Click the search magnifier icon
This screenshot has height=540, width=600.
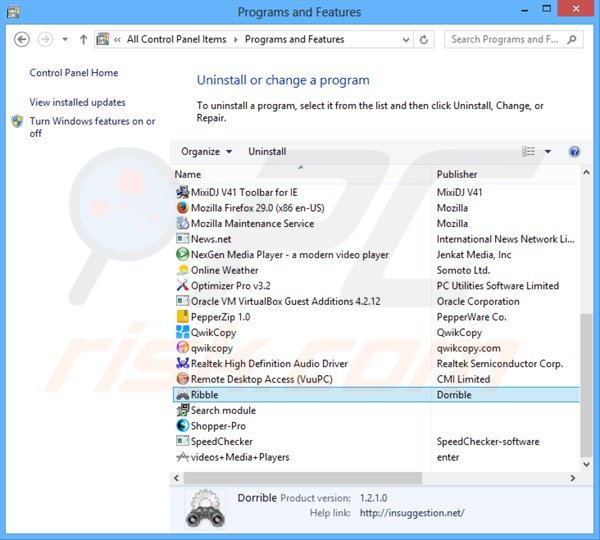[572, 39]
